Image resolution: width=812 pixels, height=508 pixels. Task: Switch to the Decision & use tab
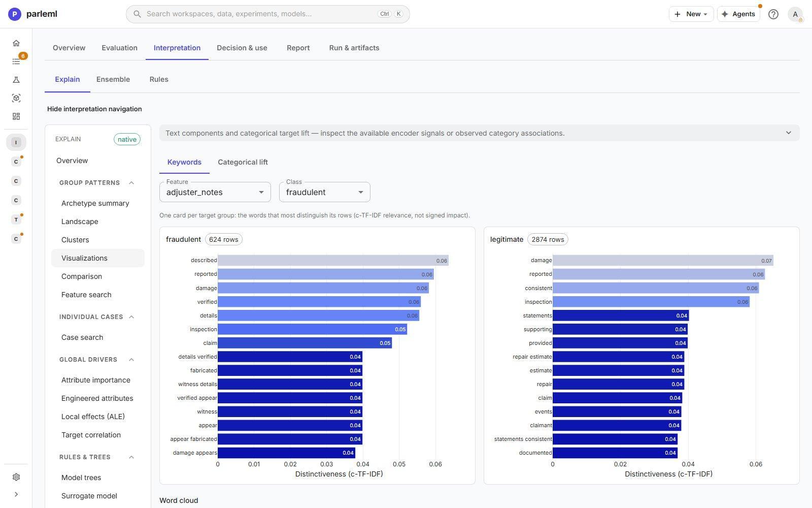[242, 48]
